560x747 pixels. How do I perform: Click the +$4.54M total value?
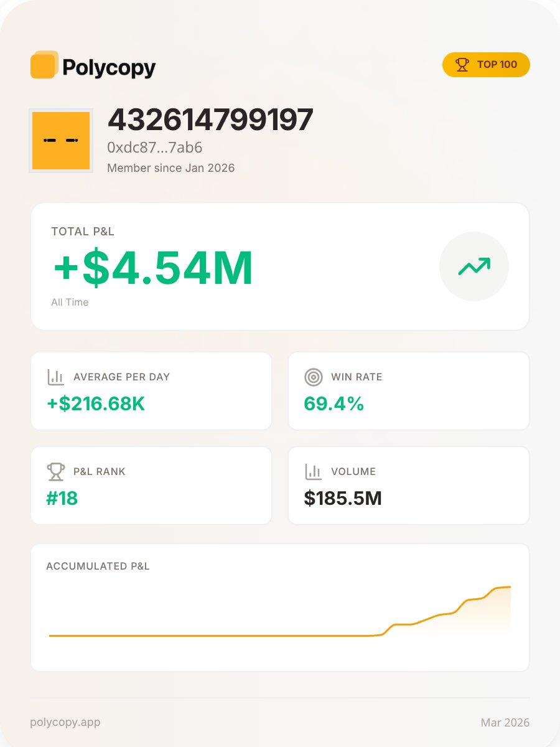click(x=153, y=268)
